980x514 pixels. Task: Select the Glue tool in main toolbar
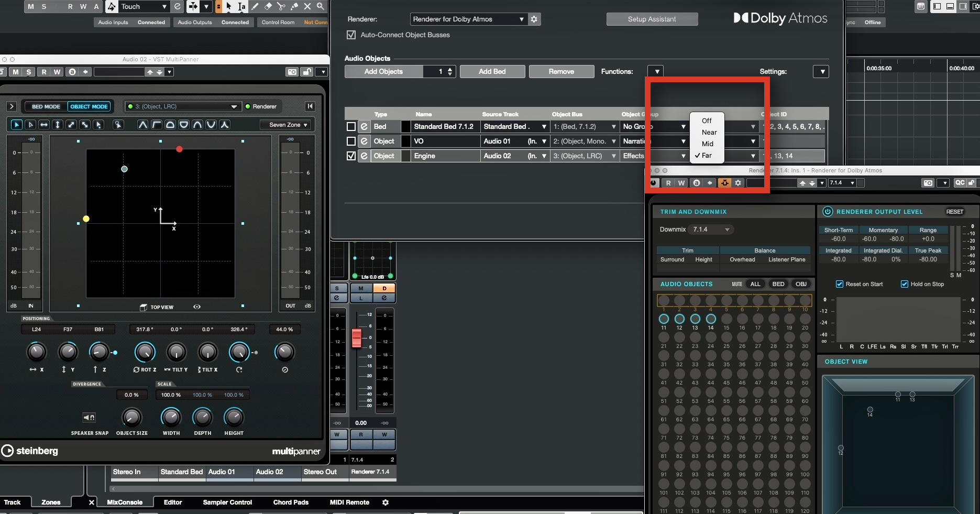pos(294,6)
